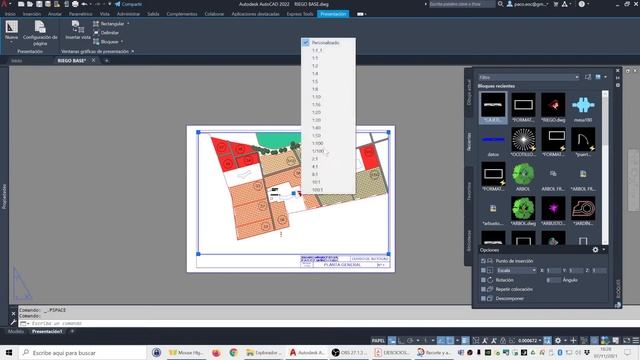Image resolution: width=640 pixels, height=360 pixels.
Task: Toggle the PAPEL space button in status bar
Action: tap(378, 340)
